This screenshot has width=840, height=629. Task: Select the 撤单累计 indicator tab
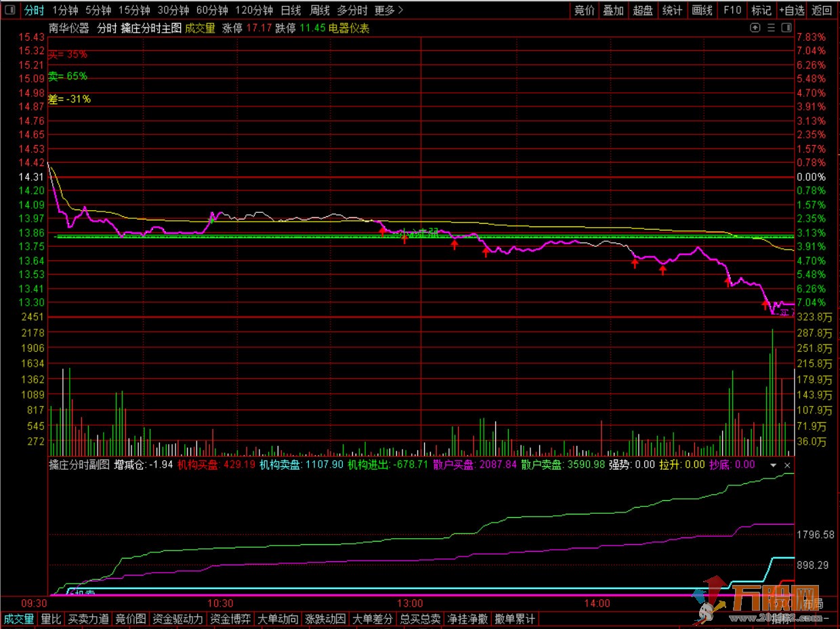pos(515,619)
